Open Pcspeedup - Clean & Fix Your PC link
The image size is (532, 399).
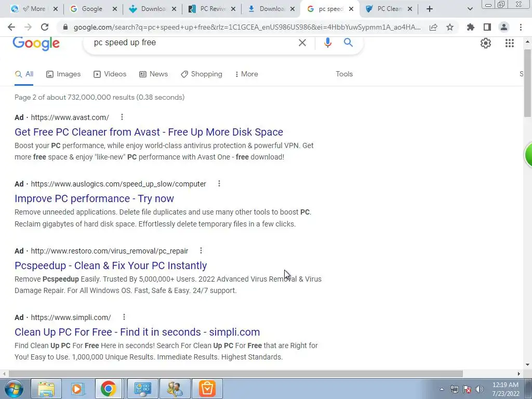click(x=111, y=265)
